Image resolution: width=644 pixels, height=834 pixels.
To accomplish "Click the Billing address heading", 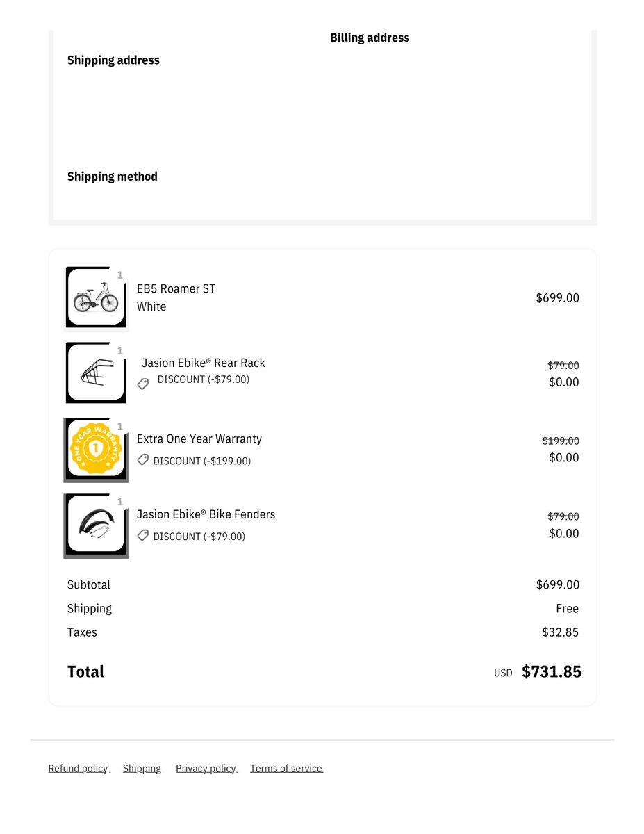I will (x=370, y=38).
